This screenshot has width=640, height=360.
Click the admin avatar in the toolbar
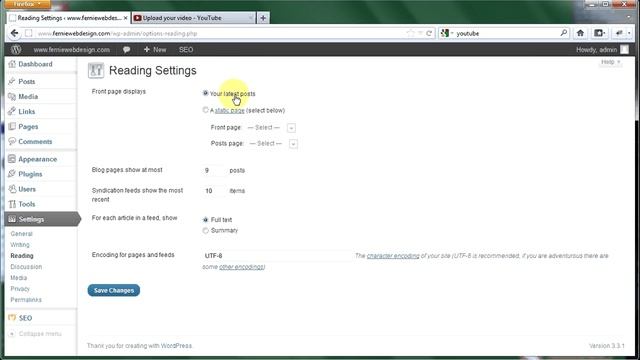point(624,49)
